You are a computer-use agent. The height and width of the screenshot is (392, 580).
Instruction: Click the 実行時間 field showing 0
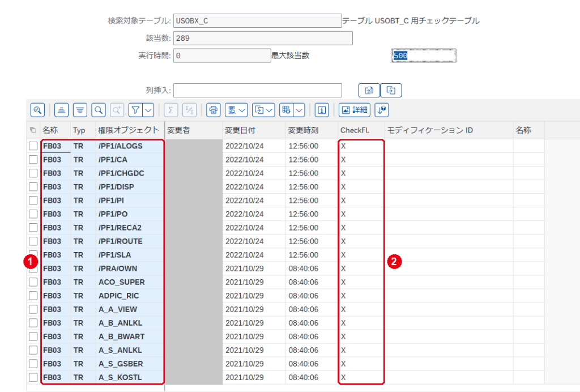click(x=222, y=56)
